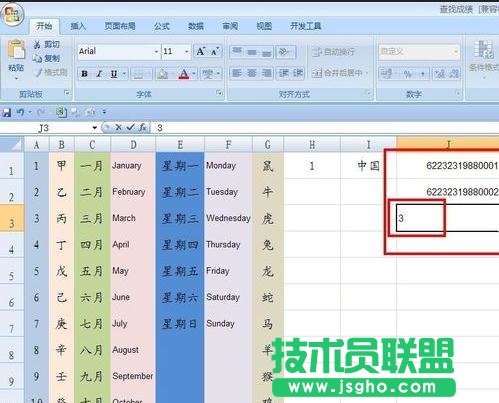Align text right
This screenshot has width=499, height=403.
(x=267, y=73)
